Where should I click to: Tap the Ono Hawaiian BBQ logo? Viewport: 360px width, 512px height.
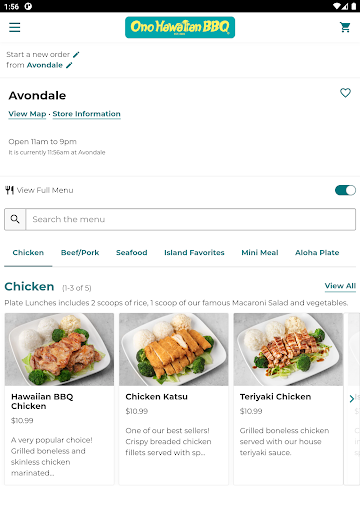[x=180, y=27]
